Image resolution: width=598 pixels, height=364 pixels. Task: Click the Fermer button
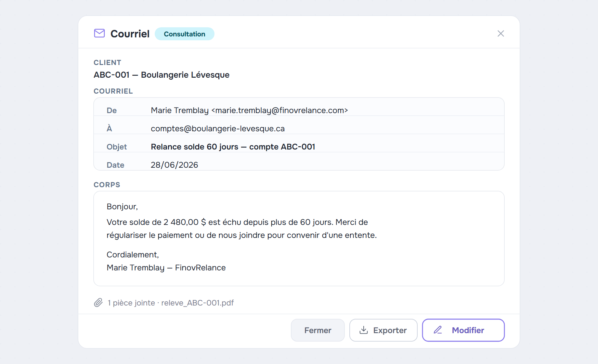[x=318, y=330]
